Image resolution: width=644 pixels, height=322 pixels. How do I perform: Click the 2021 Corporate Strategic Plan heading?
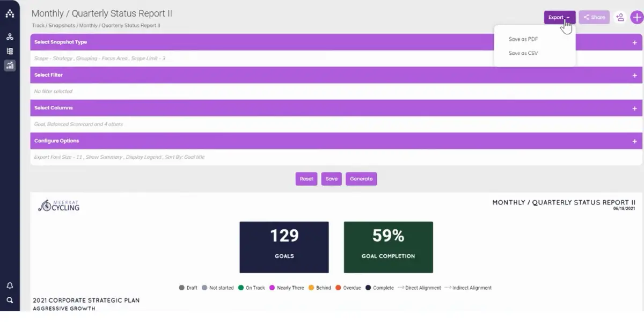(x=86, y=301)
